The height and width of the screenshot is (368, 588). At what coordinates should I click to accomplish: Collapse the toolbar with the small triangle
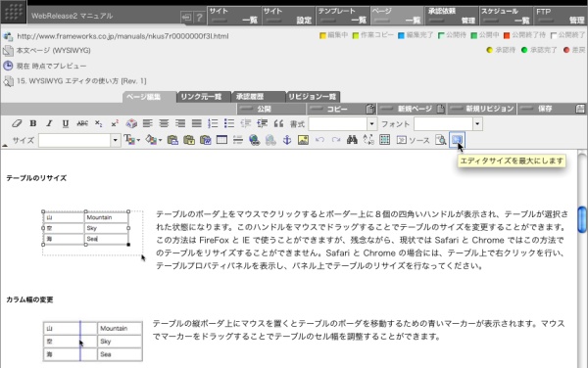tap(5, 145)
